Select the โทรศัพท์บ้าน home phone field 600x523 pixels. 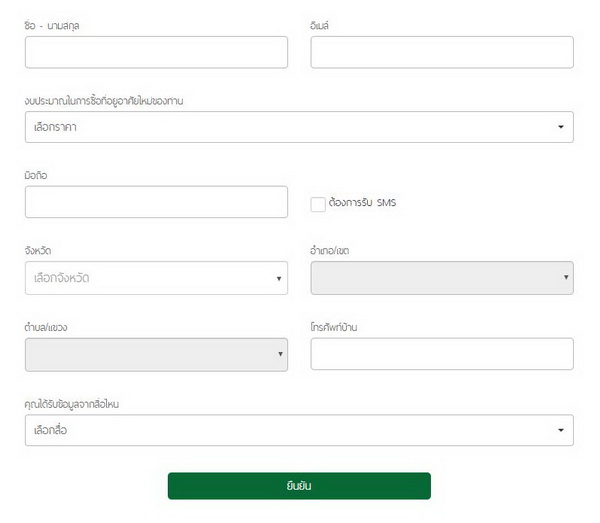click(x=442, y=354)
